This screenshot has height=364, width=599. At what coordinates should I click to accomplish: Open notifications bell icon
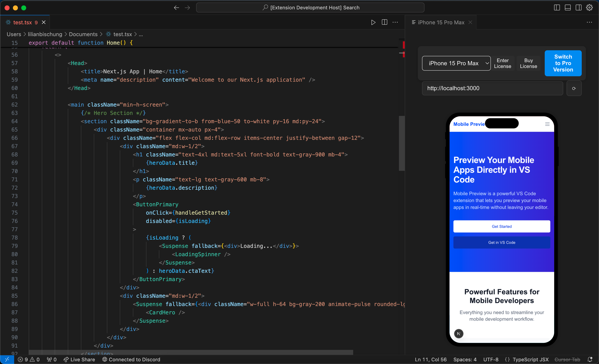pyautogui.click(x=590, y=359)
